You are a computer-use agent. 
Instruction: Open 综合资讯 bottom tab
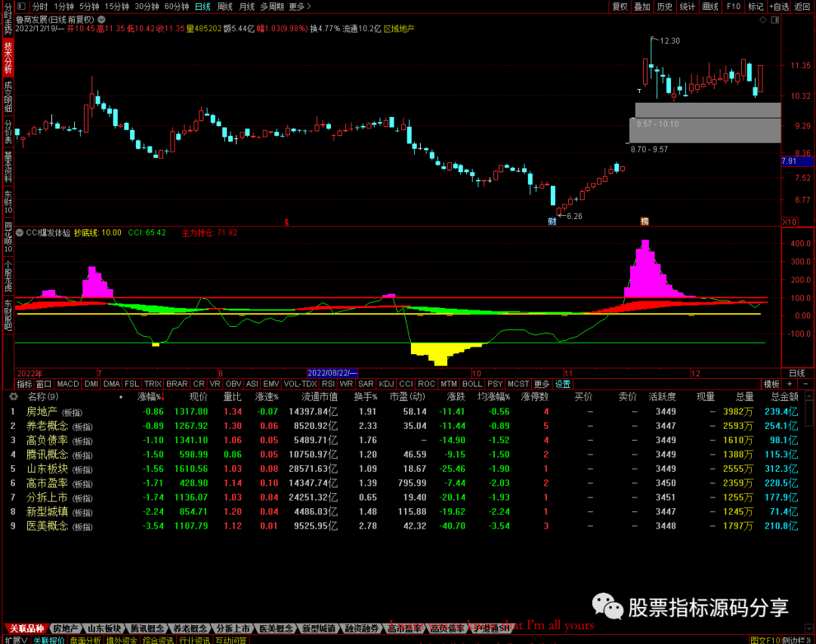point(158,639)
